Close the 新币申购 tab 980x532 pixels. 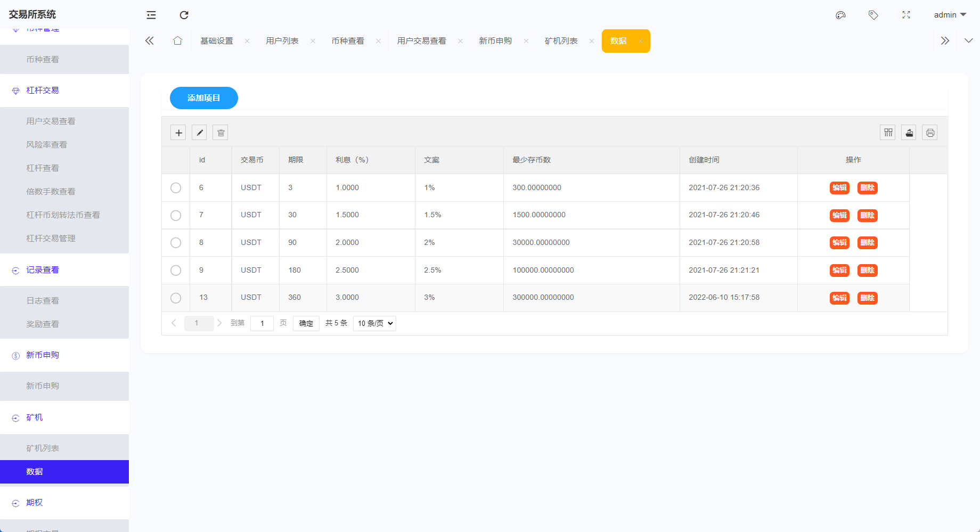pos(526,41)
